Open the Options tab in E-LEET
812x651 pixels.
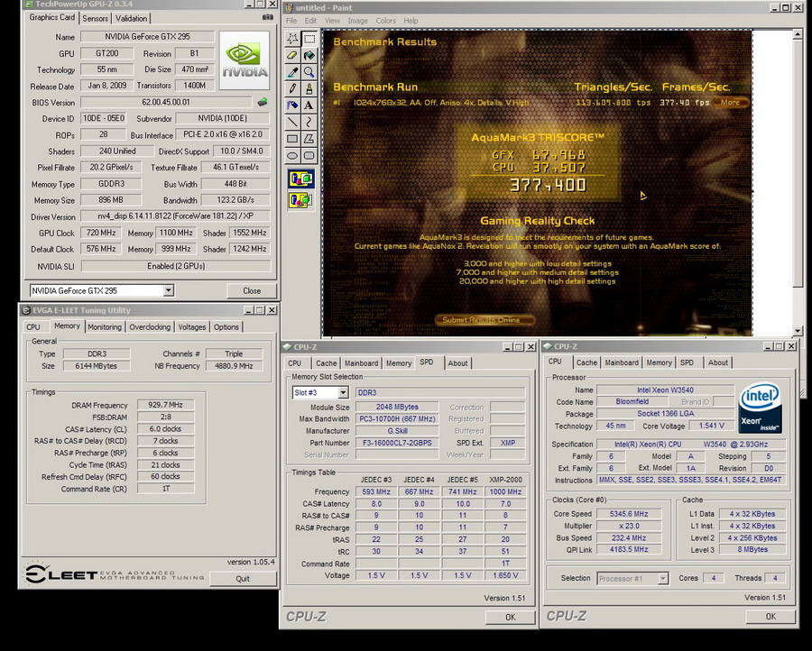226,327
